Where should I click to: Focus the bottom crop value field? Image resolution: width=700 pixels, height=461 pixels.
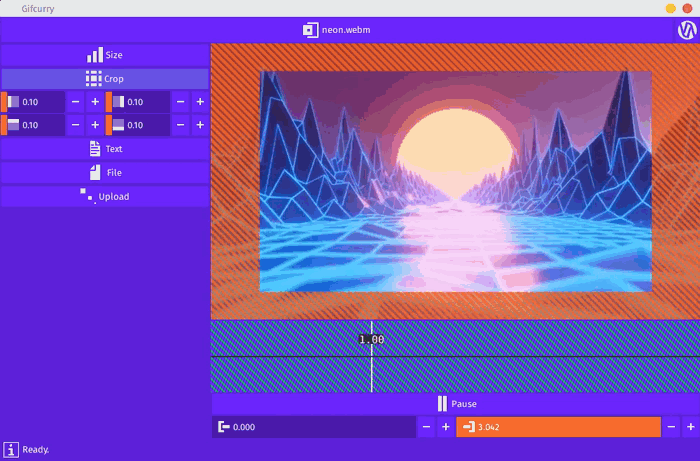tap(138, 125)
